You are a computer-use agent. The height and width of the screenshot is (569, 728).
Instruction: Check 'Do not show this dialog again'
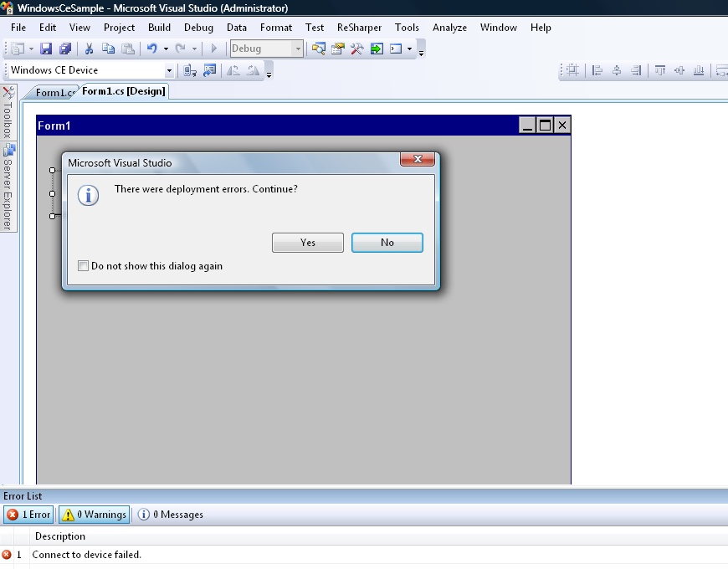(83, 266)
